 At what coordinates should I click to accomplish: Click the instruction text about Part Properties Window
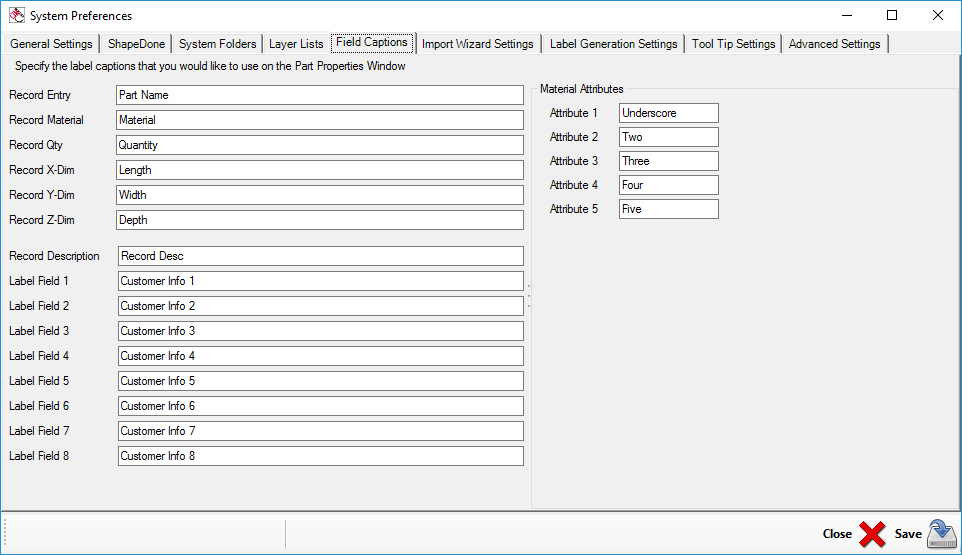pos(210,66)
